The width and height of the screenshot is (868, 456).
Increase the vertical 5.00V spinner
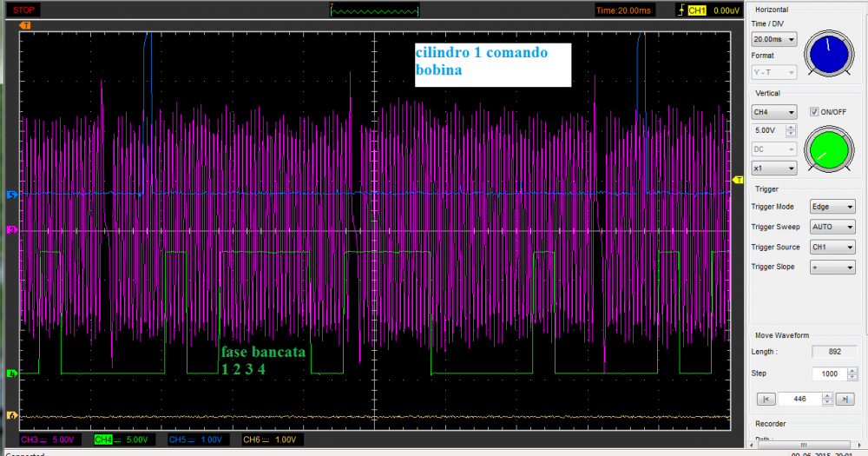[x=791, y=128]
